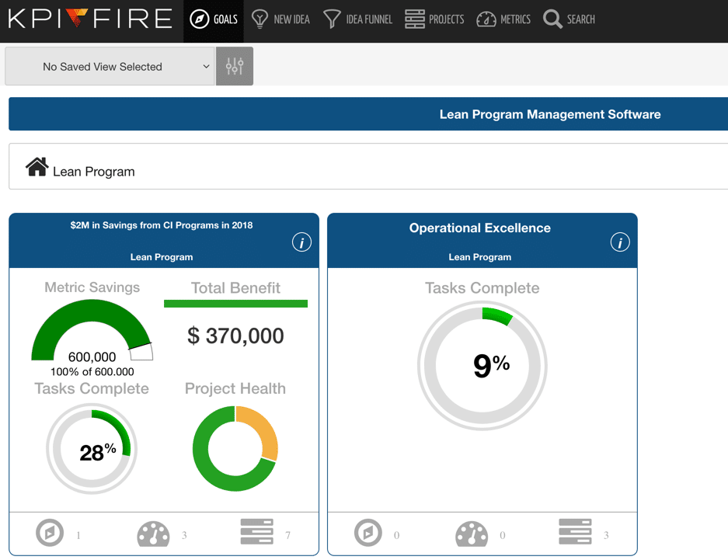Click metrics gauge icon on Operational Excellence card
Screen dimensions: 728x560
tap(472, 534)
